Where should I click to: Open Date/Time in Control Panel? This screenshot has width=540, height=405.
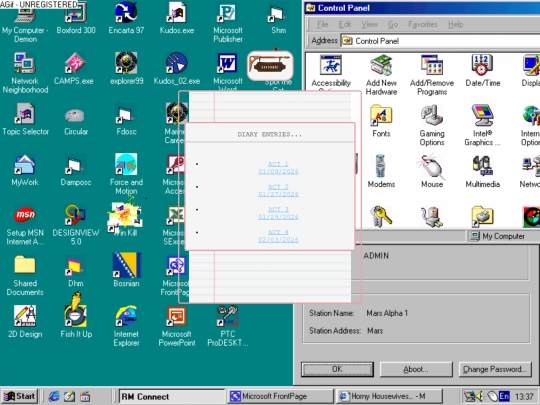tap(482, 71)
